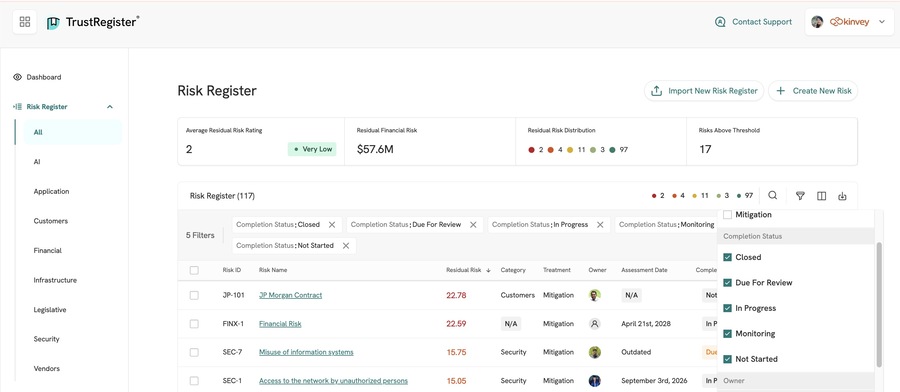900x392 pixels.
Task: Click the Import New Risk Register upload icon
Action: 656,91
